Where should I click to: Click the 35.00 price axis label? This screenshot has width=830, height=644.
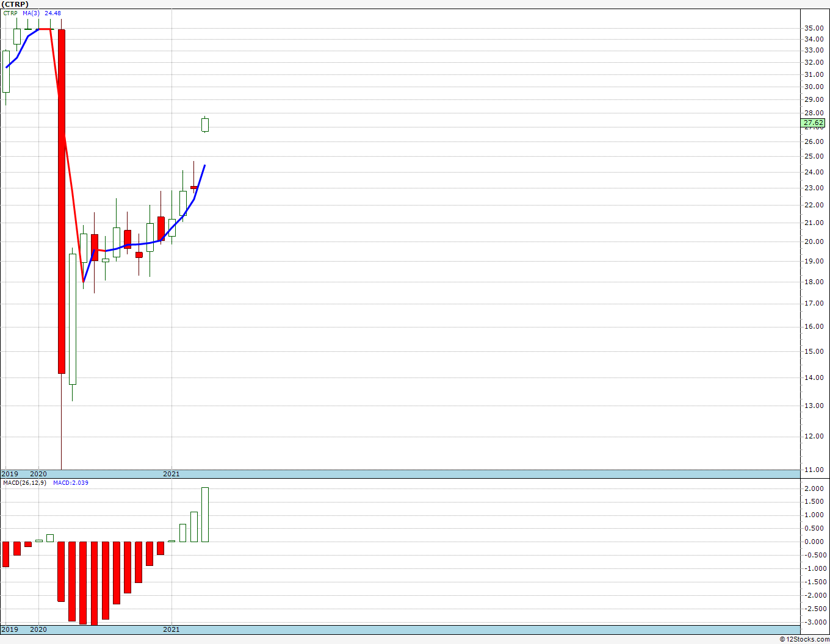pos(814,28)
